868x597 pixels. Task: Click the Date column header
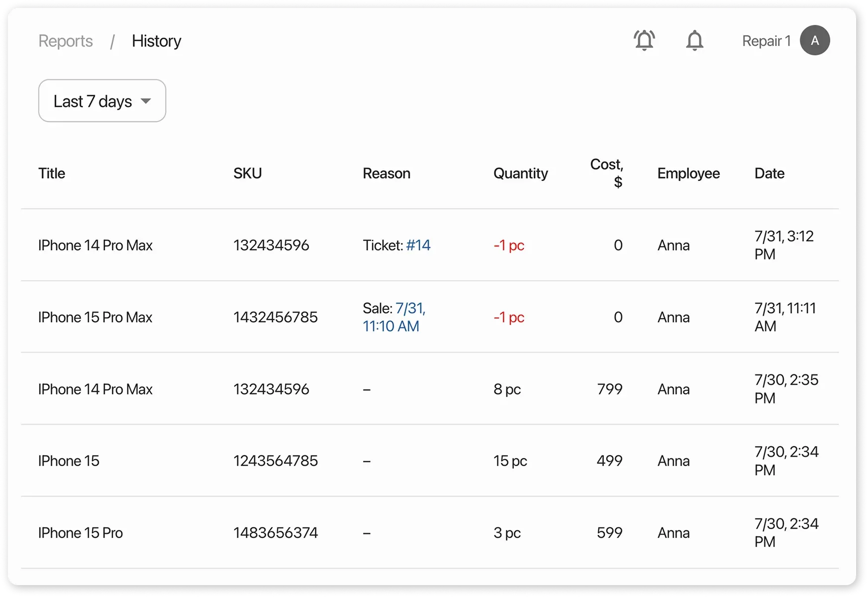(x=769, y=174)
